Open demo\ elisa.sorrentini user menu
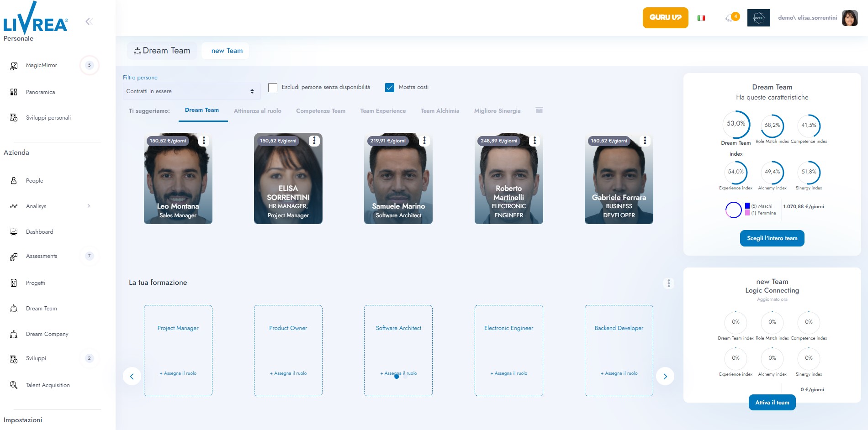The height and width of the screenshot is (430, 868). tap(807, 18)
